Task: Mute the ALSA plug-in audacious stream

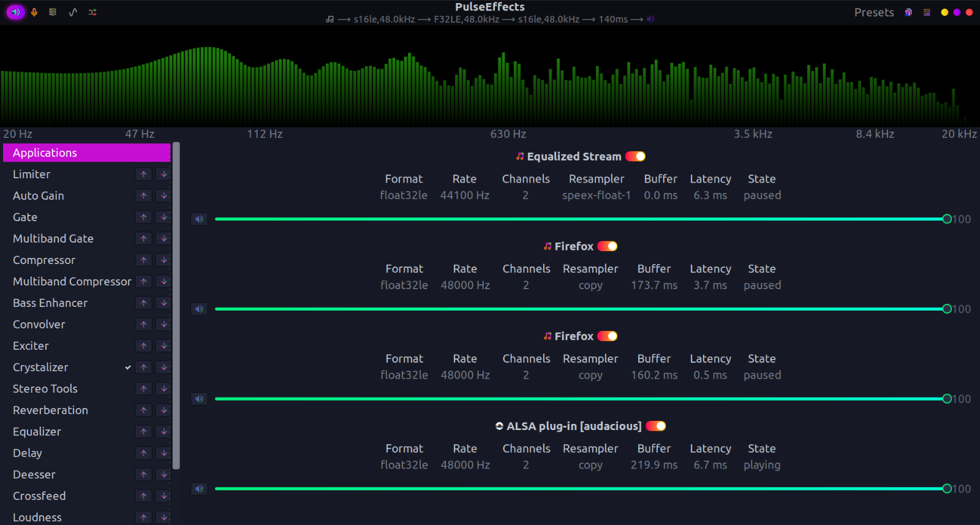Action: point(199,489)
